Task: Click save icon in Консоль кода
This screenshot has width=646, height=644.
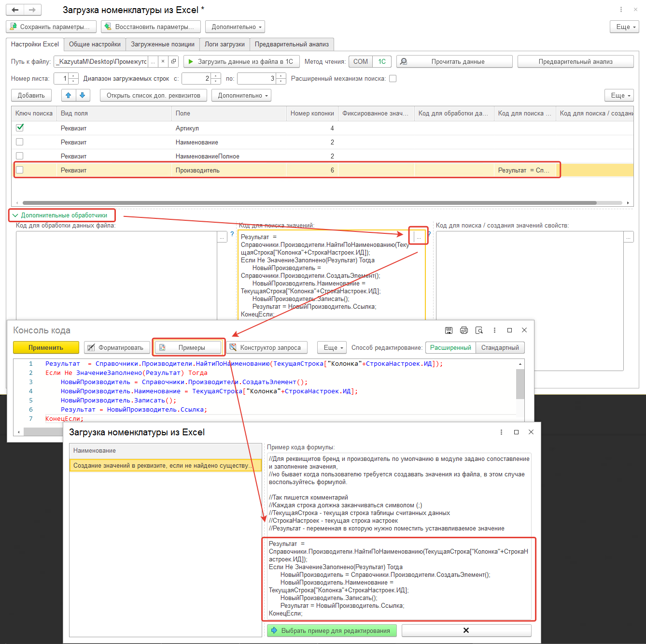Action: pos(449,330)
